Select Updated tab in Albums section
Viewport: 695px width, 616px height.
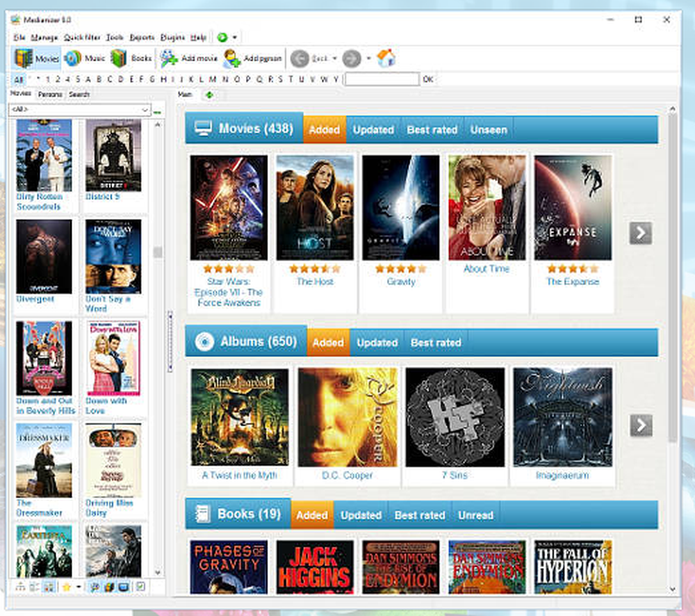377,343
